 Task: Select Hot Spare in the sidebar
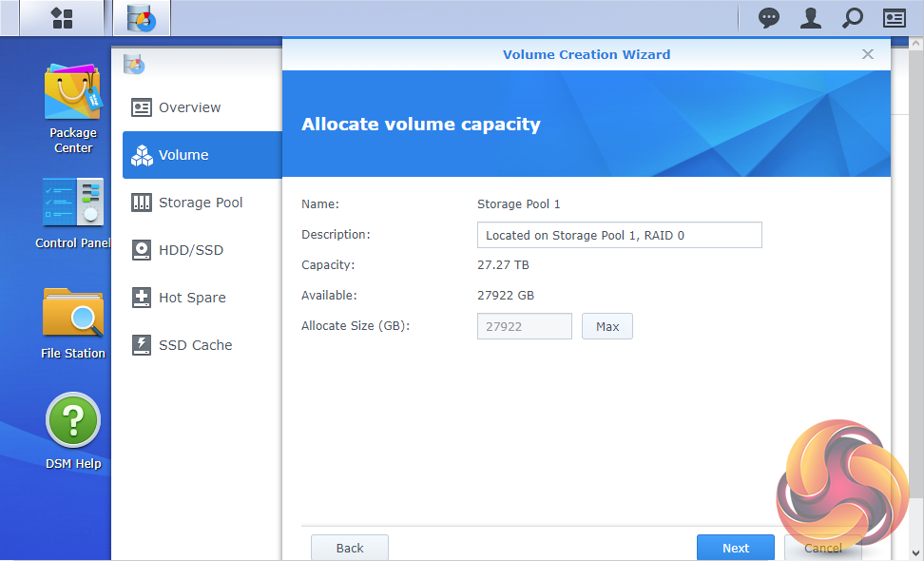coord(191,298)
